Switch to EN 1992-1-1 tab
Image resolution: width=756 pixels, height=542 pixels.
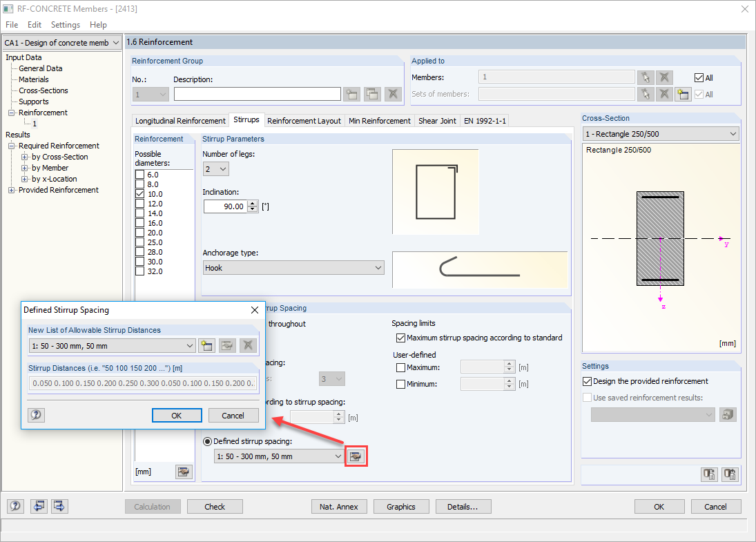coord(485,121)
